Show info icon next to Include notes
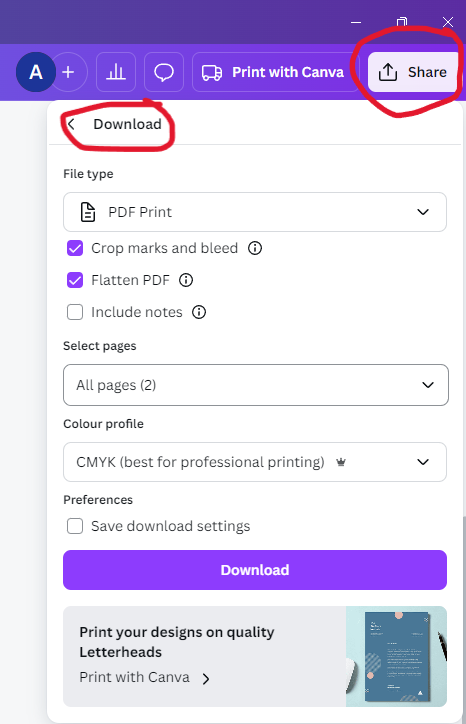This screenshot has width=466, height=724. (x=199, y=312)
